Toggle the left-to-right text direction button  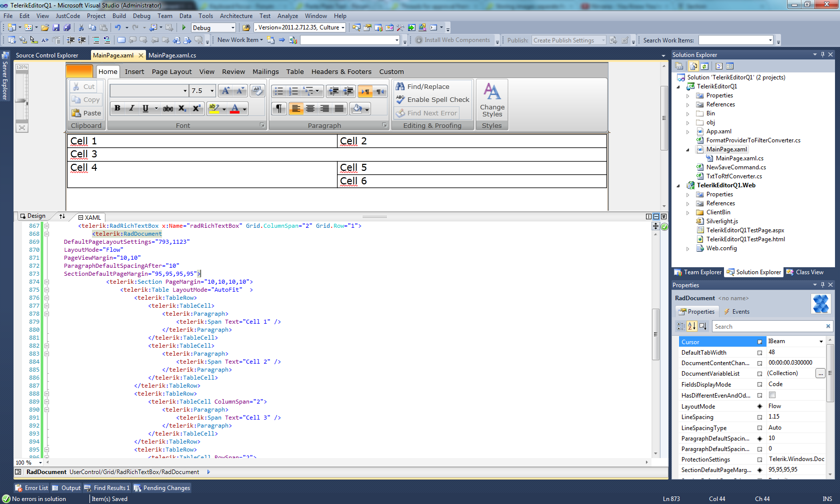pyautogui.click(x=365, y=91)
